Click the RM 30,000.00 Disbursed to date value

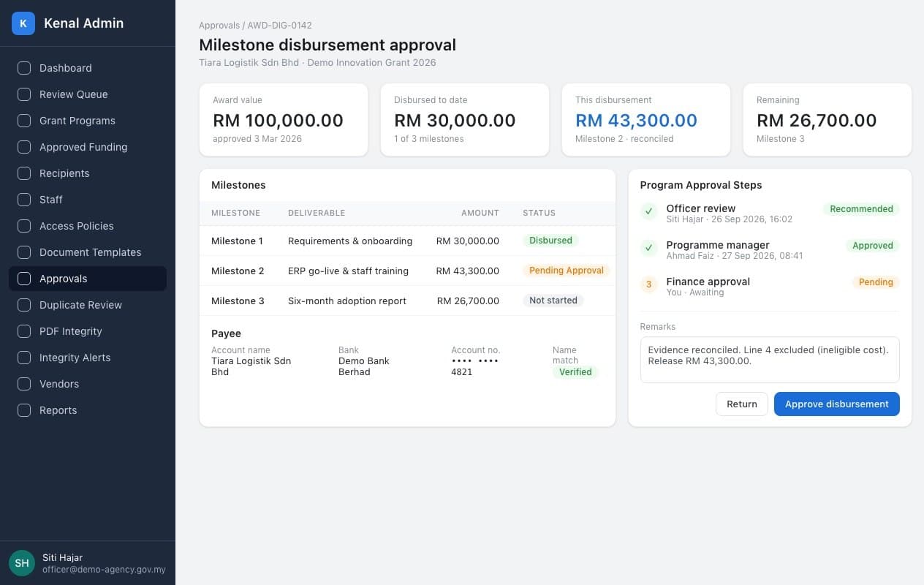point(455,121)
